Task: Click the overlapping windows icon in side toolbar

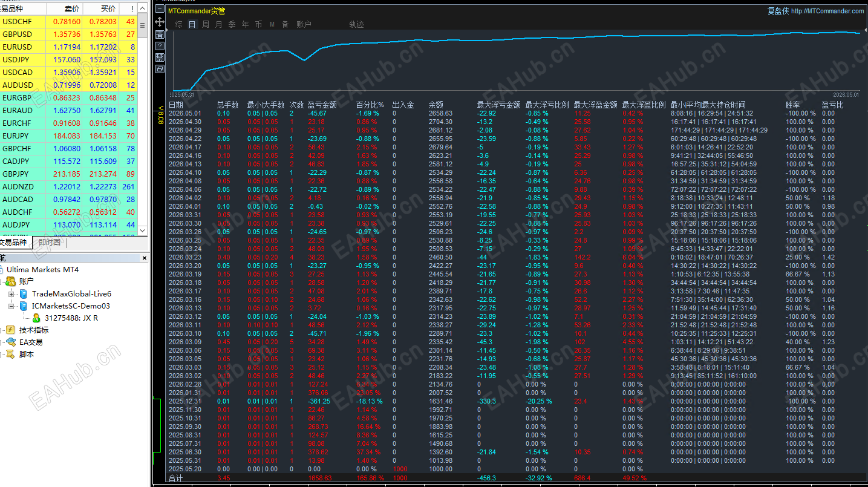Action: (160, 69)
